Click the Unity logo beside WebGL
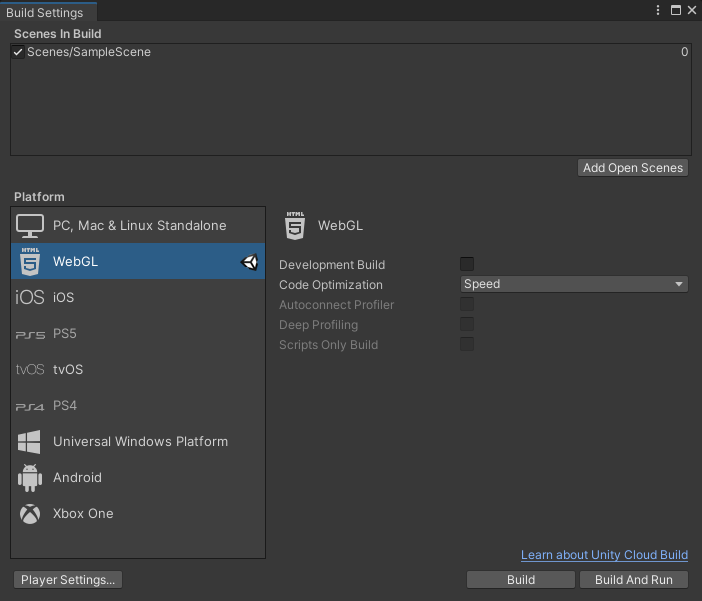The image size is (702, 601). 250,262
